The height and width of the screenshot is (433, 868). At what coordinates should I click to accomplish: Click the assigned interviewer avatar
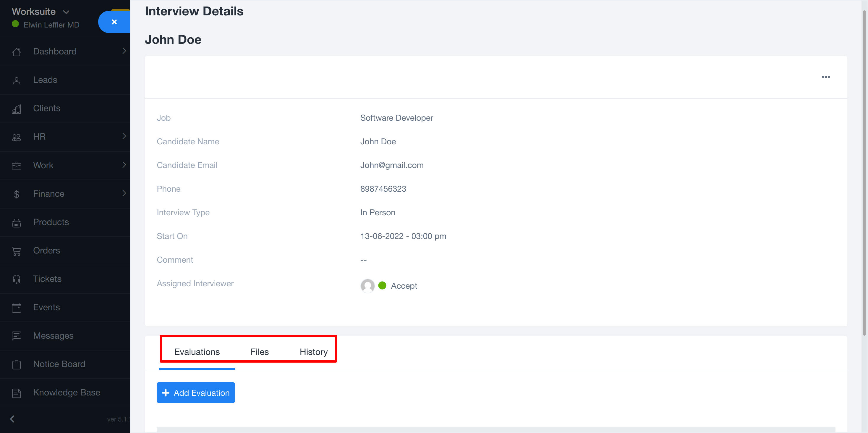coord(367,286)
